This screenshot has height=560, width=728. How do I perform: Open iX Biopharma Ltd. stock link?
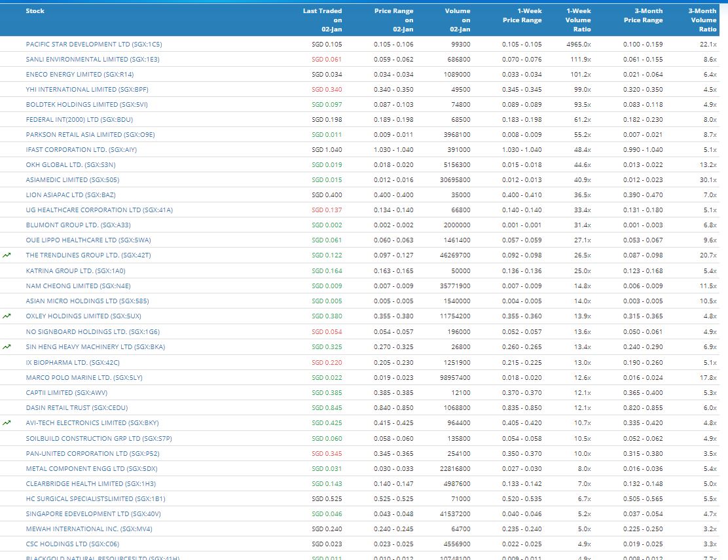click(x=73, y=363)
